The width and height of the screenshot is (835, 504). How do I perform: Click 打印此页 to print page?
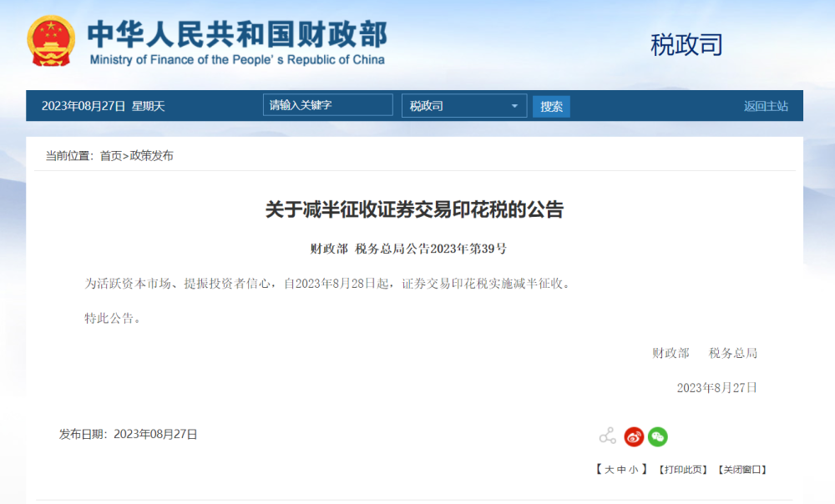click(683, 470)
